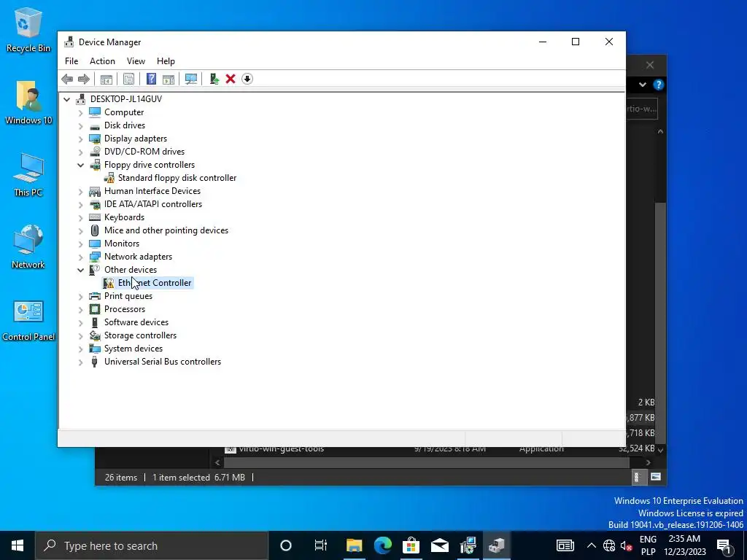Viewport: 747px width, 560px height.
Task: Expand the Disk drives category
Action: pyautogui.click(x=80, y=126)
